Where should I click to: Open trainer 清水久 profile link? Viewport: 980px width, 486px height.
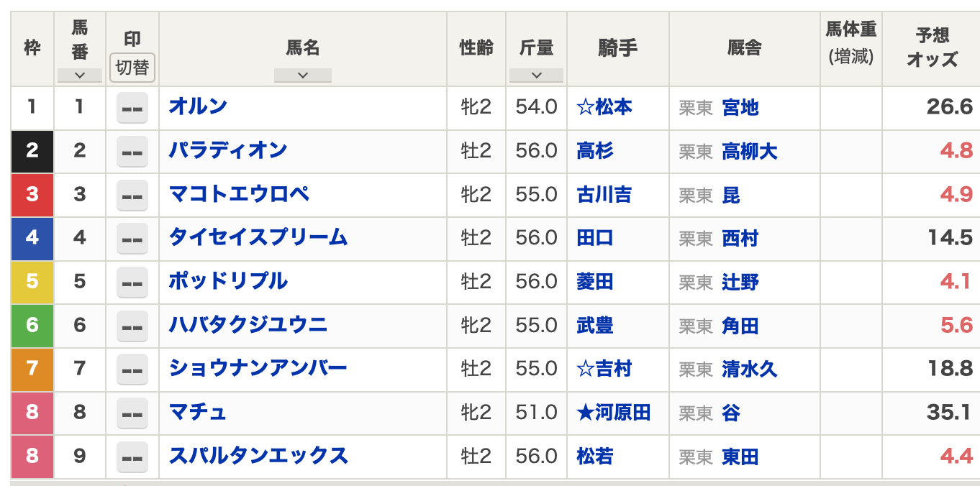tap(749, 370)
